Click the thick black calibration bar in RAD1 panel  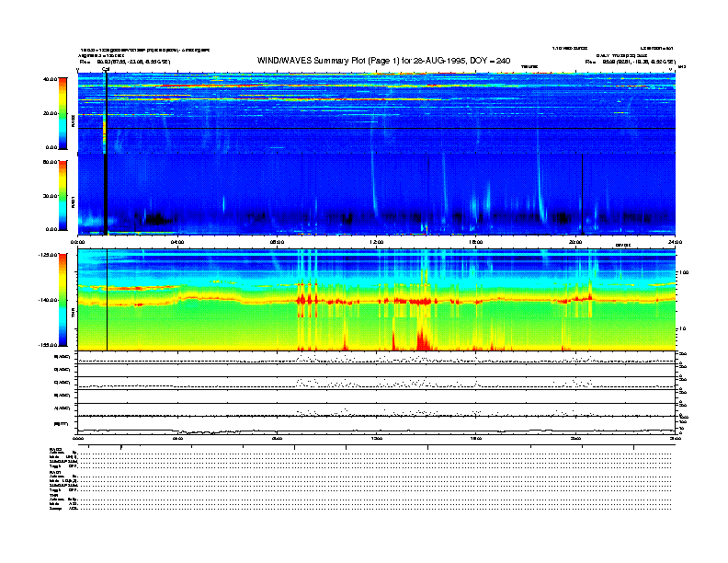pyautogui.click(x=106, y=195)
